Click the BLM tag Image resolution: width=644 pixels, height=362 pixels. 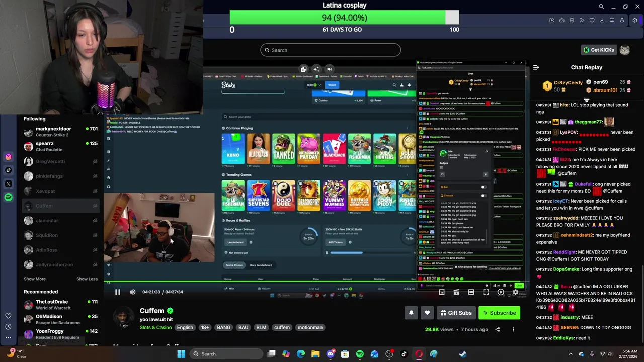click(261, 327)
